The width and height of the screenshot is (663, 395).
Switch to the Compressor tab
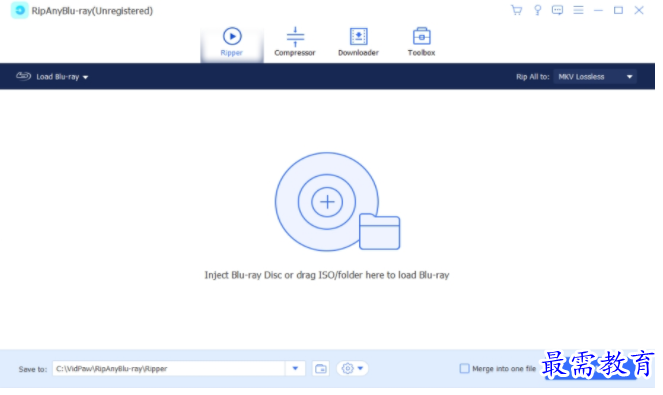pyautogui.click(x=295, y=42)
